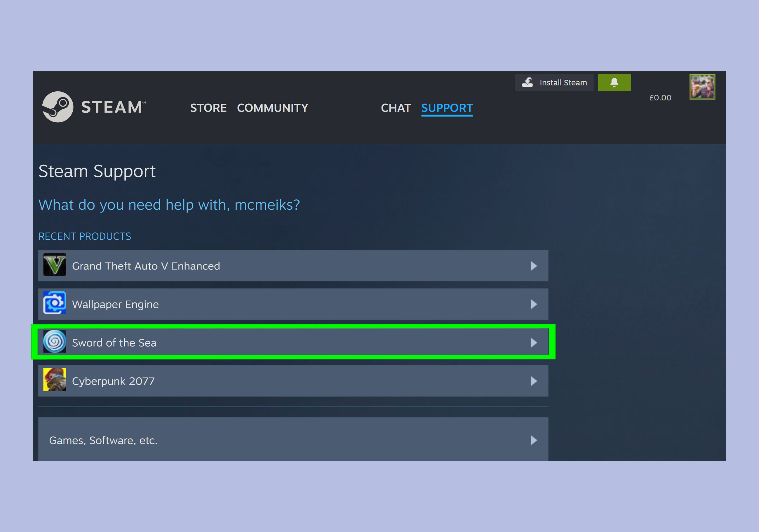Viewport: 759px width, 532px height.
Task: Click the Wallpaper Engine gear icon
Action: pyautogui.click(x=55, y=303)
